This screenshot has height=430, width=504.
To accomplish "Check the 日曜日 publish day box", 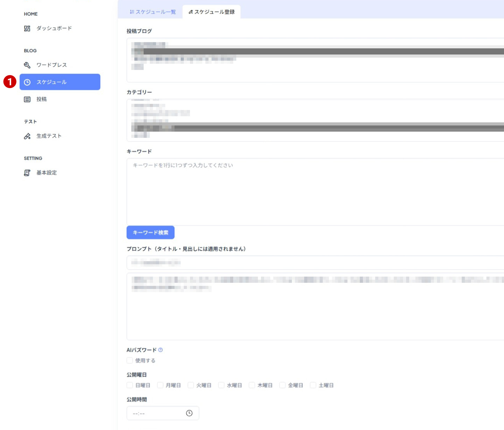I will click(130, 385).
